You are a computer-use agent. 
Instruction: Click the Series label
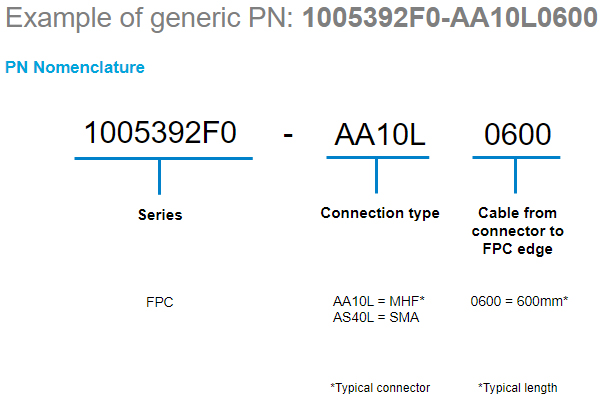(160, 215)
